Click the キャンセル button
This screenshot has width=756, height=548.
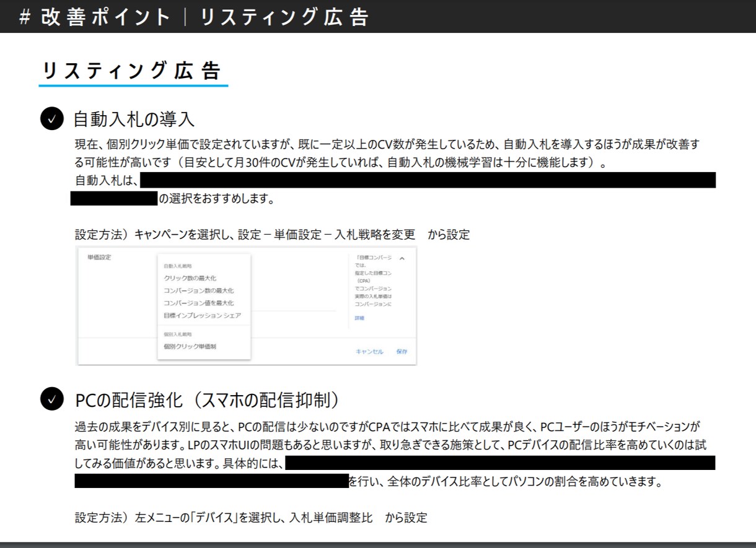point(369,352)
